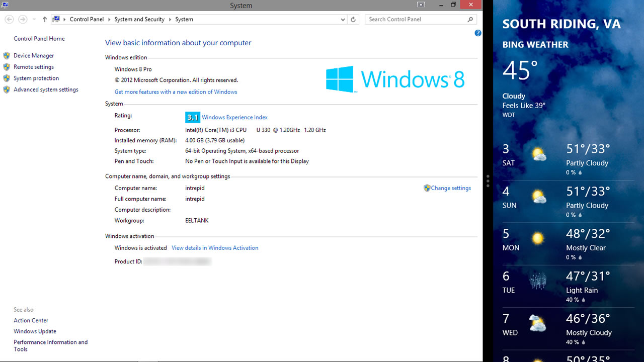Click the snap divider handle between apps
Screen dimensions: 644x362
point(488,181)
